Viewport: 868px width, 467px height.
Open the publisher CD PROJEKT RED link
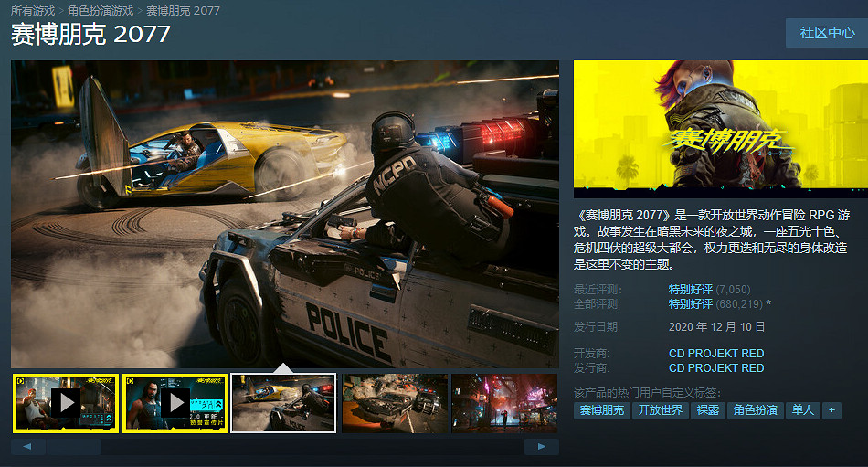point(716,367)
